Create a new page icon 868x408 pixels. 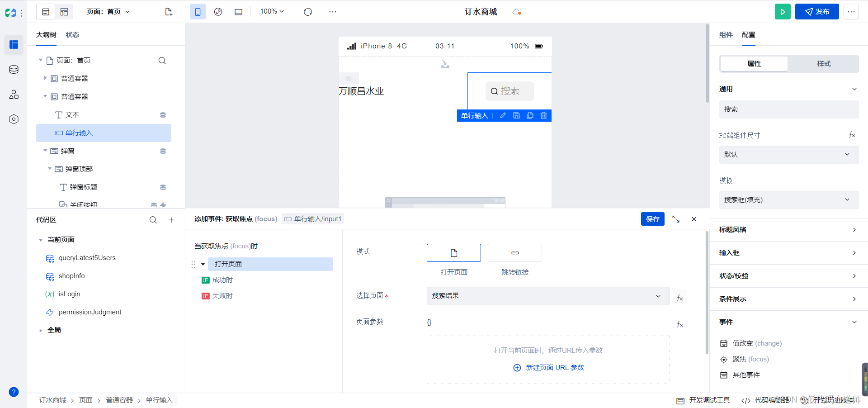(x=169, y=12)
